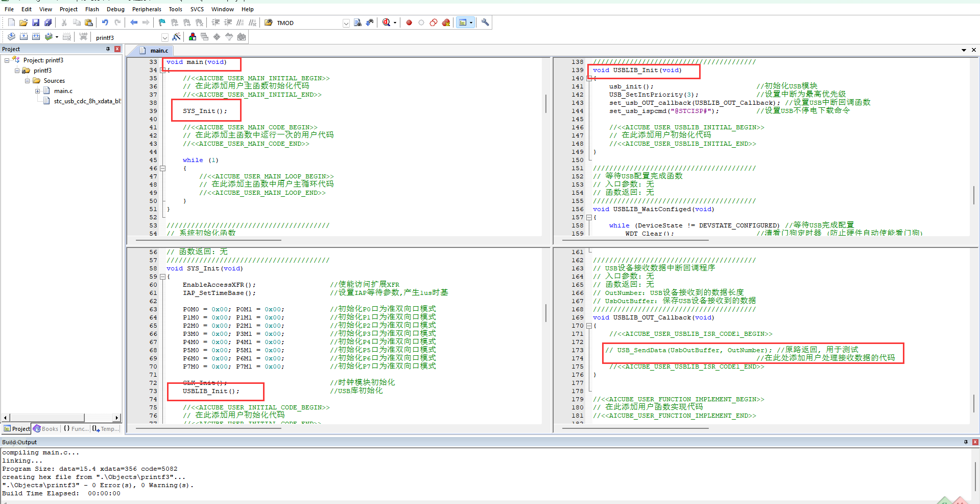Viewport: 980px width, 504px height.
Task: Open Options for Target magic wand
Action: (176, 37)
